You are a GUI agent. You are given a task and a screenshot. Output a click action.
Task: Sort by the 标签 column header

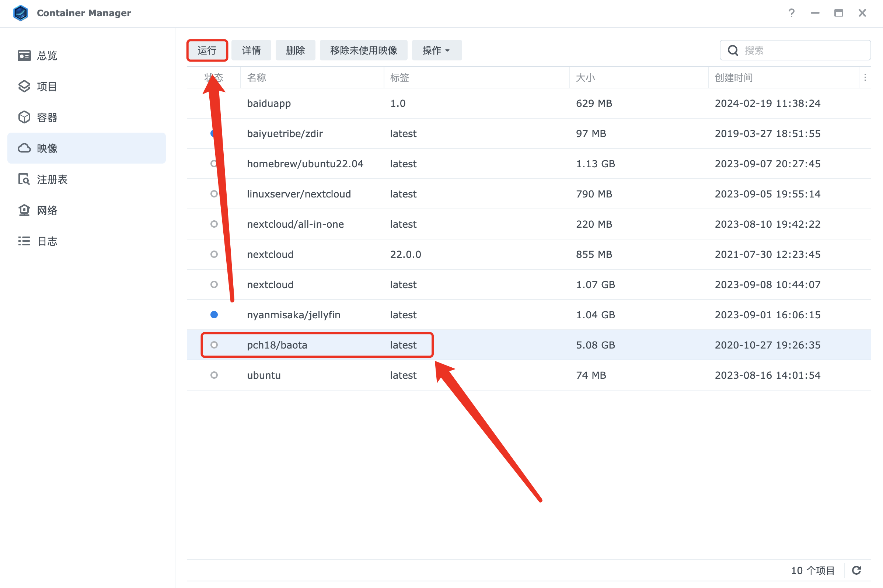pyautogui.click(x=477, y=78)
